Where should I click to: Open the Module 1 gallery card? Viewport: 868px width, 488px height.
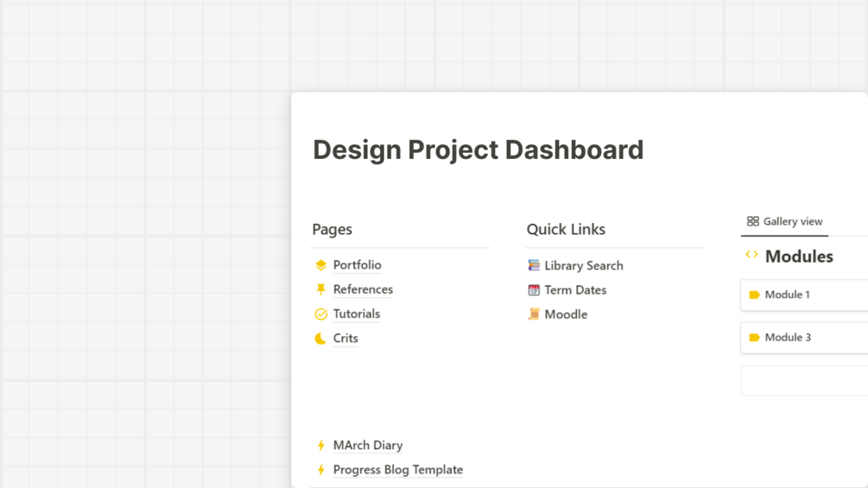pos(803,295)
